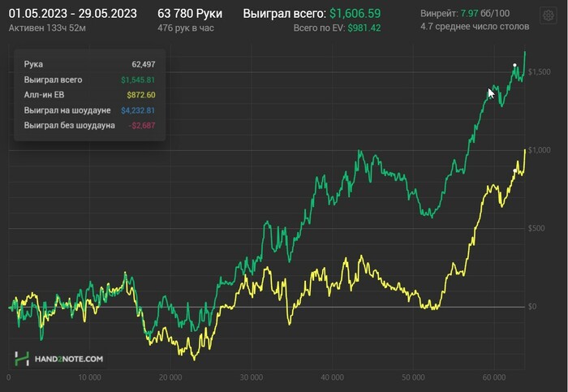Click tooltip 'Выиграл без шоудауна' value -$2,687
The image size is (568, 392).
[142, 125]
